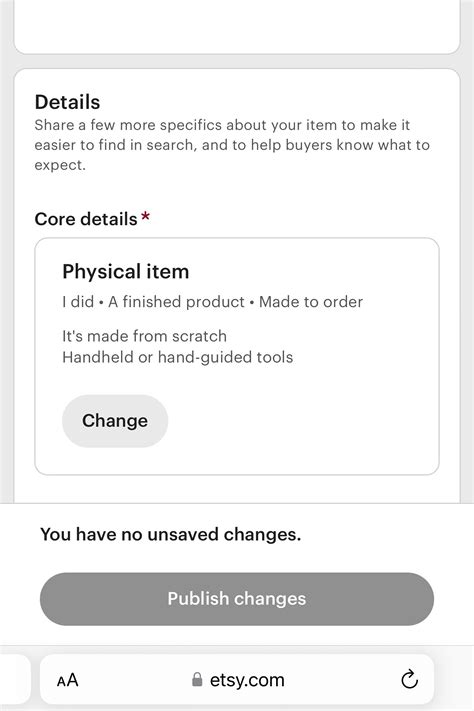Image resolution: width=474 pixels, height=711 pixels.
Task: Click the greyed-out Publish changes button
Action: click(x=237, y=599)
